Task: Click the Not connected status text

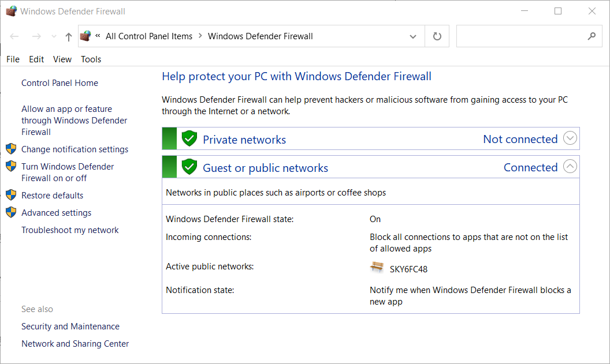Action: 520,139
